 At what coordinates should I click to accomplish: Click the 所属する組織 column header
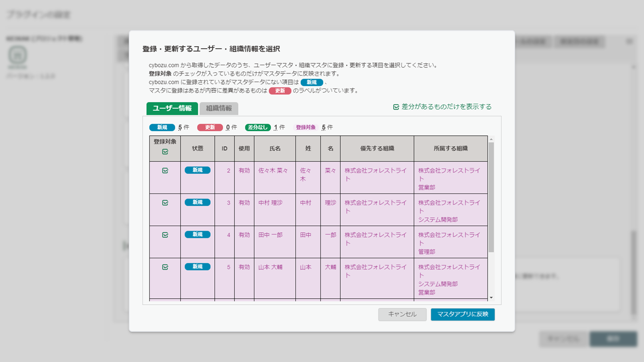[x=450, y=149]
